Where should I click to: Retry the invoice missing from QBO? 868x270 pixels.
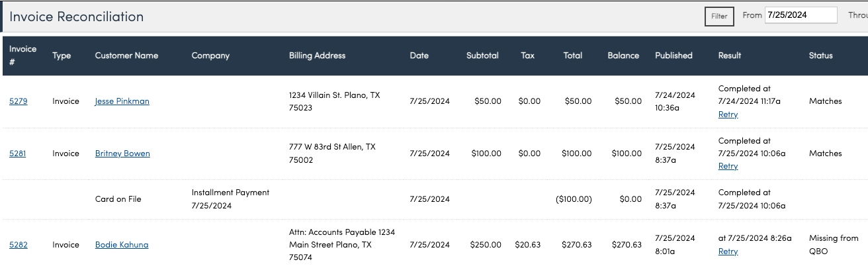pos(728,251)
